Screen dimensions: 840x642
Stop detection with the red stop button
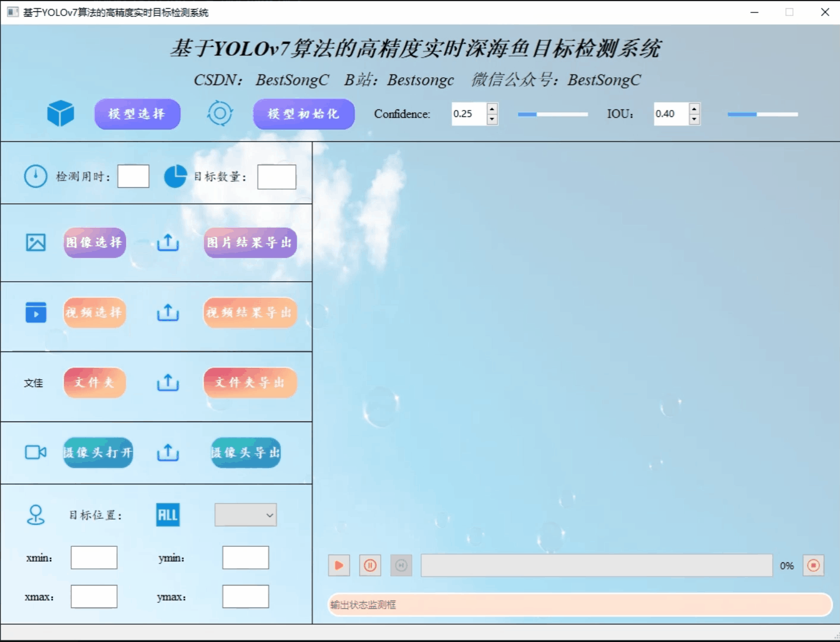[x=813, y=565]
